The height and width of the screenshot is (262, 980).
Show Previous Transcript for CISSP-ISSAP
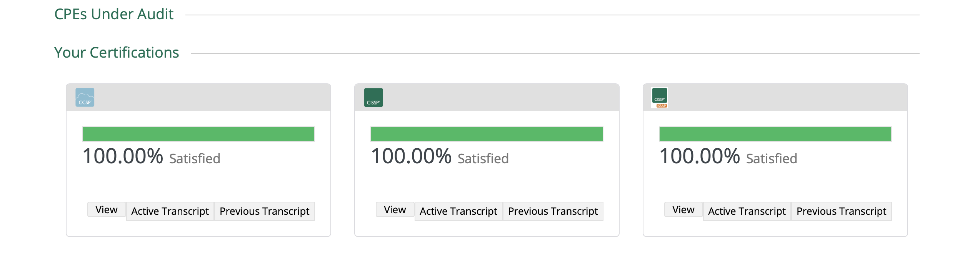(842, 211)
